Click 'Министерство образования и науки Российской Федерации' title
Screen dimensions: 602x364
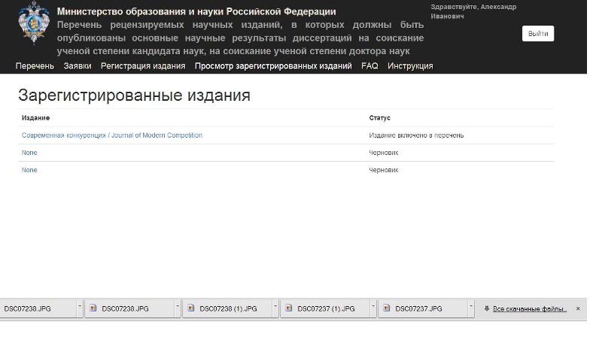[x=196, y=11]
